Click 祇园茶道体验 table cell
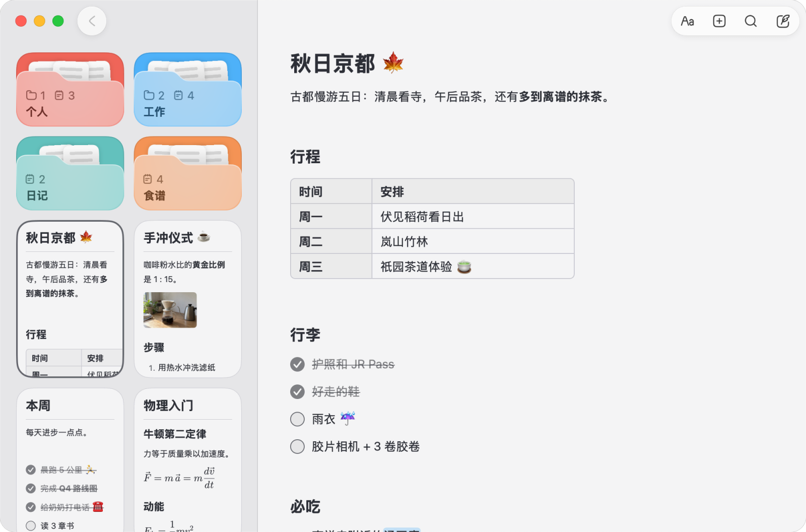Image resolution: width=806 pixels, height=532 pixels. click(x=473, y=267)
